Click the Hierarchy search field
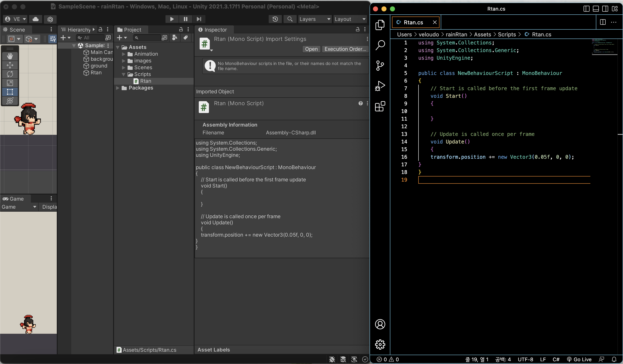This screenshot has width=623, height=364. coord(90,38)
